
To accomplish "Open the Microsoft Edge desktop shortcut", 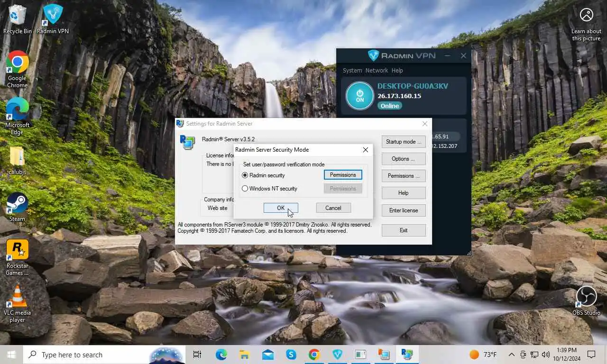I will click(17, 117).
